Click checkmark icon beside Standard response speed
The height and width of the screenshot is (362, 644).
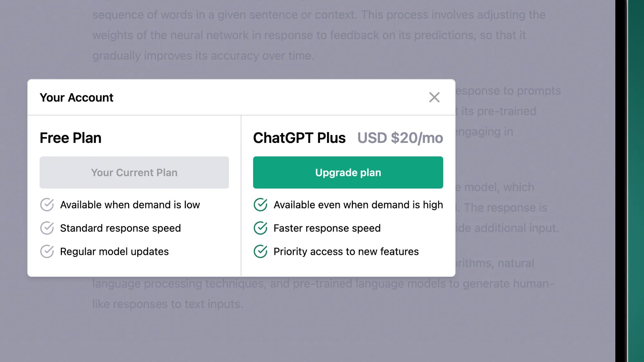[47, 228]
